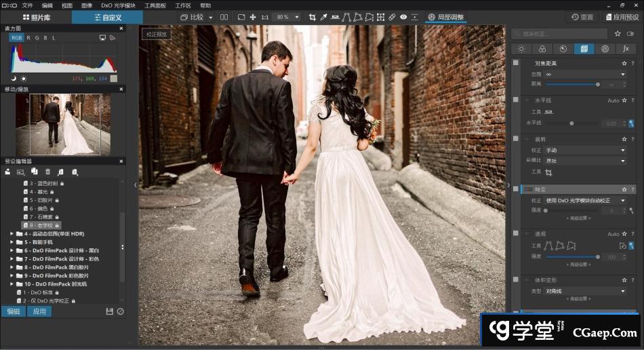Viewport: 644px width, 350px height.
Task: Pick the white balance eyedropper tool
Action: (323, 17)
